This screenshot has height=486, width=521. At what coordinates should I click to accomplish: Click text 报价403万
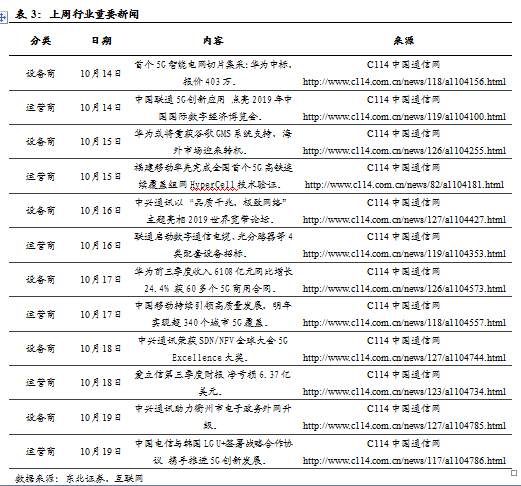(x=209, y=82)
